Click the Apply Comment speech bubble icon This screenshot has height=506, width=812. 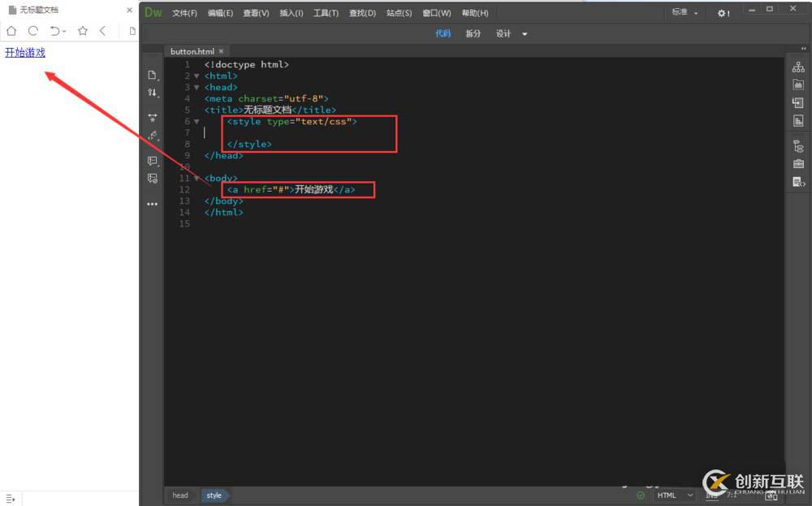coord(153,161)
